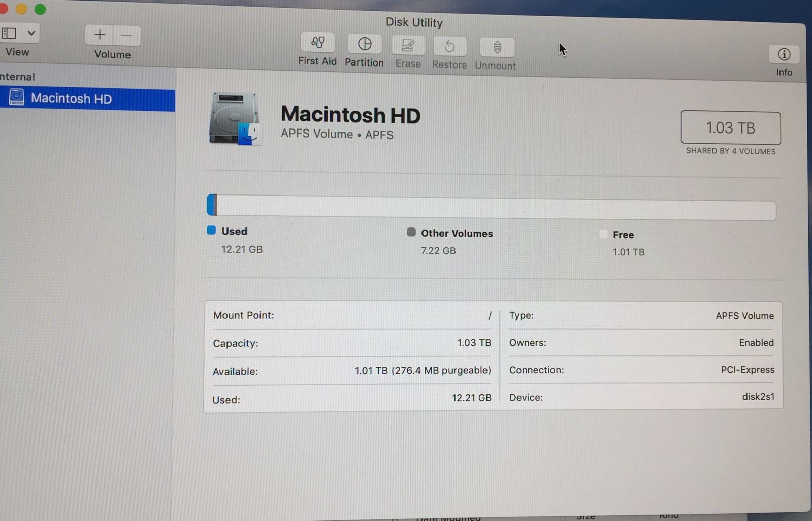Click the Device disk2s1 value
The width and height of the screenshot is (812, 521).
[758, 397]
